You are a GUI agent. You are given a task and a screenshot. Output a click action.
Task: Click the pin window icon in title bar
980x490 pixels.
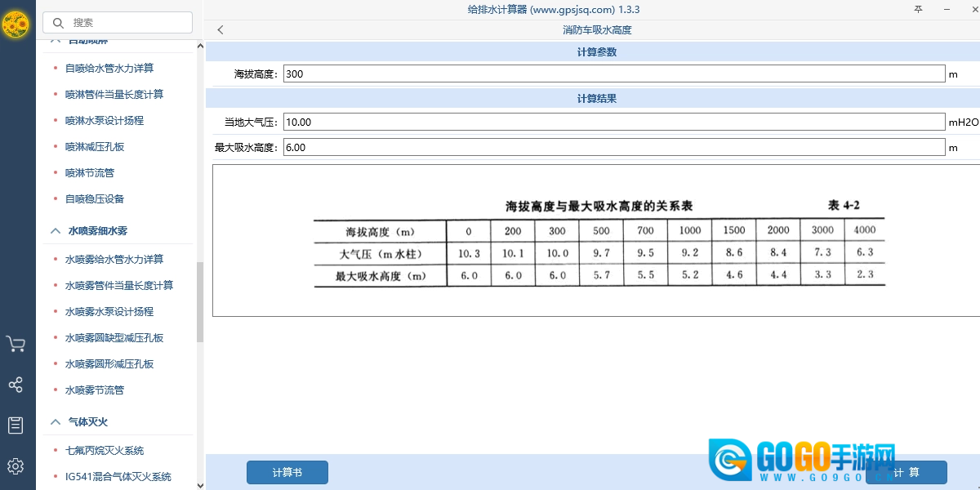point(918,9)
